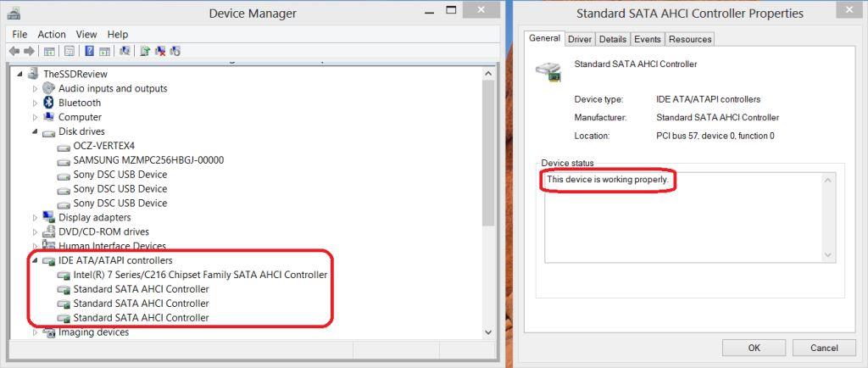The height and width of the screenshot is (368, 868).
Task: Click the Forward arrow in Device Manager toolbar
Action: [x=29, y=51]
